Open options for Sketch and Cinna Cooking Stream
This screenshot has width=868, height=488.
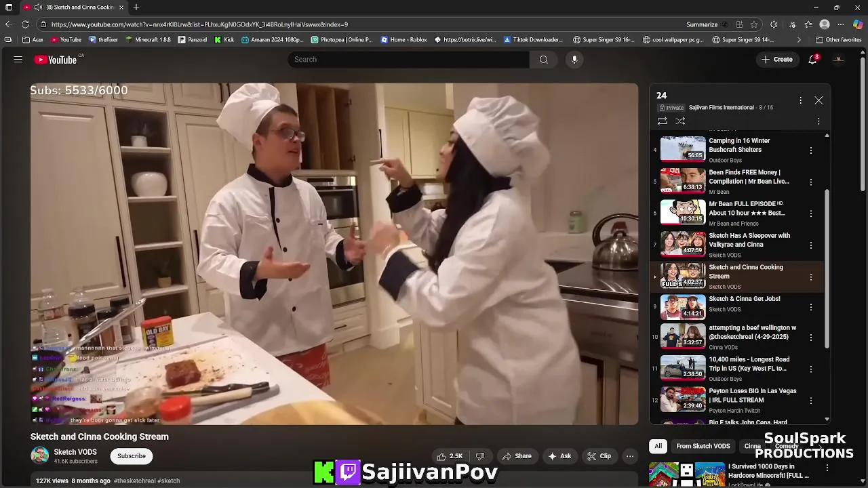pos(810,277)
